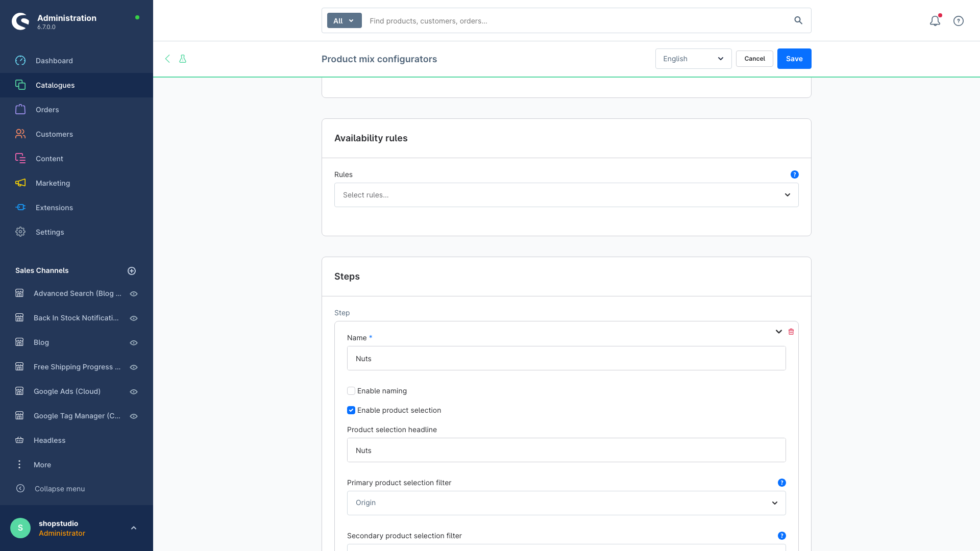Toggle visibility of Google Tag Manager channel
Screen dimensions: 980x551
[134, 416]
